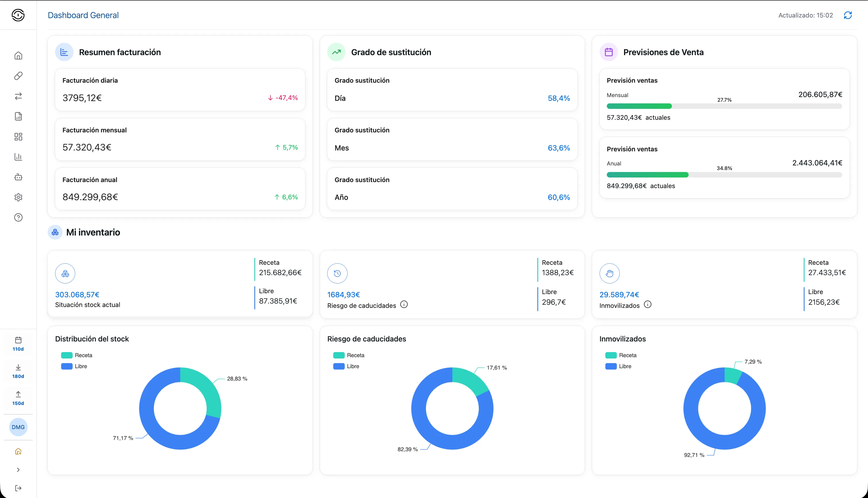Click the help question mark icon
Screen dimensions: 868x498
coord(18,217)
